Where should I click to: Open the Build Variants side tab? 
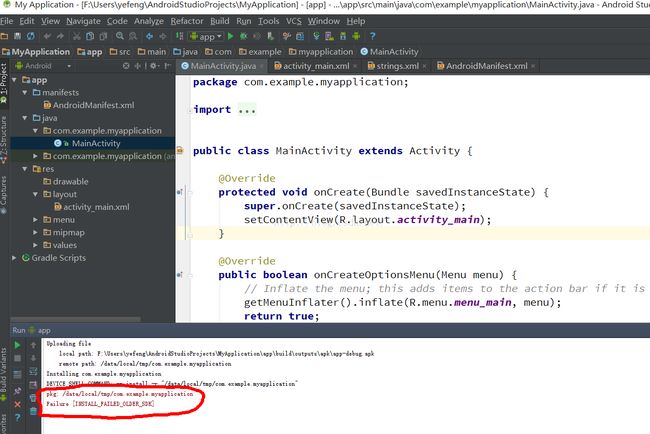(4, 375)
